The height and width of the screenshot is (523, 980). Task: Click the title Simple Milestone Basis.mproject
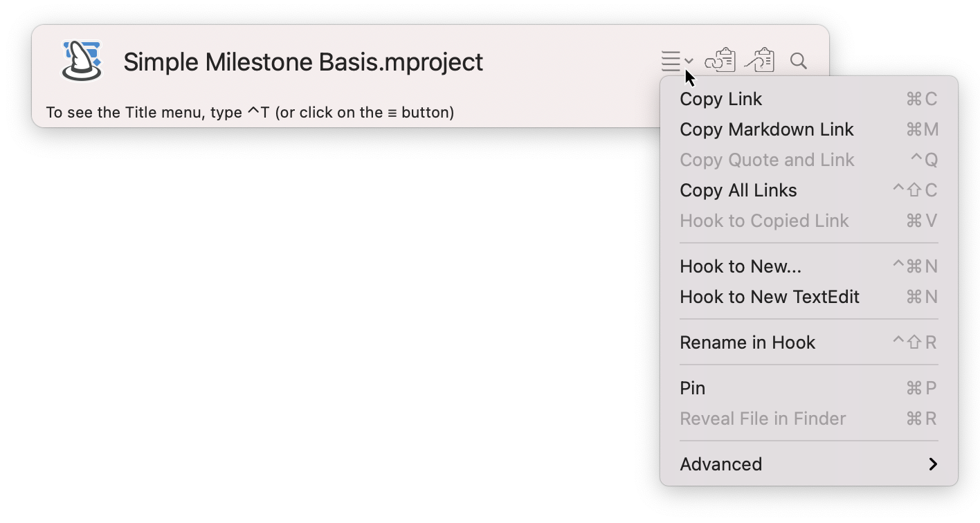303,62
